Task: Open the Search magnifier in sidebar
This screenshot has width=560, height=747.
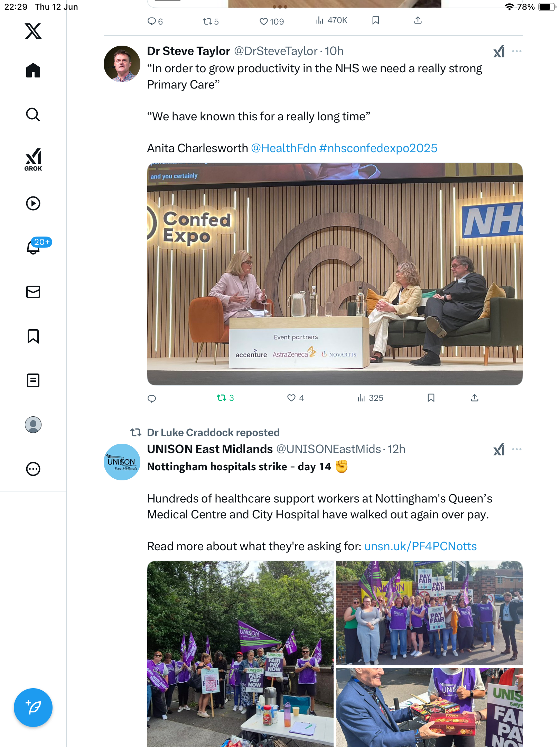Action: coord(33,114)
